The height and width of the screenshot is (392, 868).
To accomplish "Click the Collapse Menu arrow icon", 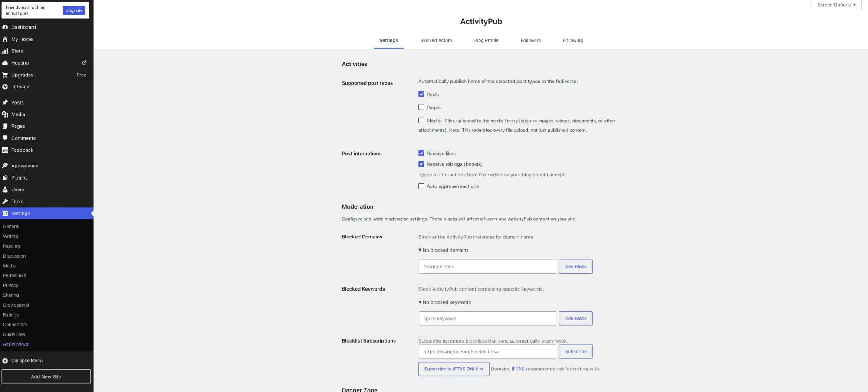I will tap(5, 361).
